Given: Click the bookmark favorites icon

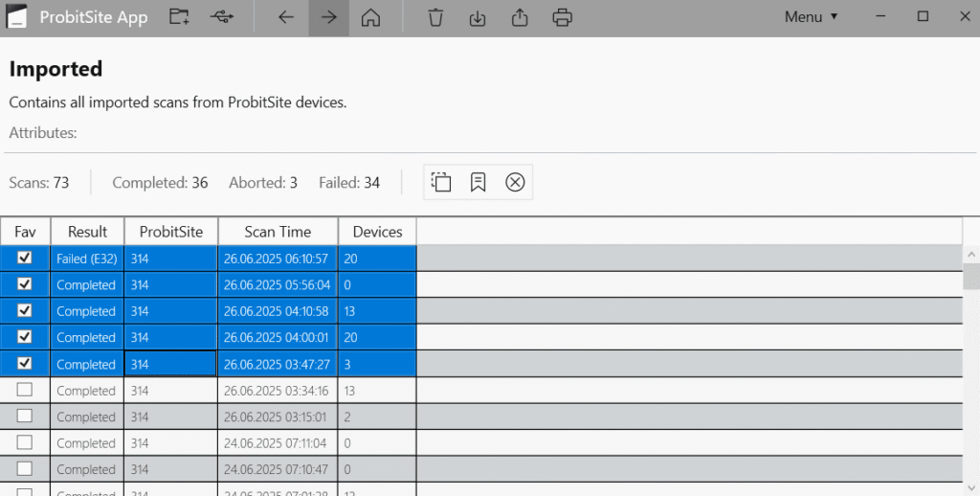Looking at the screenshot, I should click(479, 182).
